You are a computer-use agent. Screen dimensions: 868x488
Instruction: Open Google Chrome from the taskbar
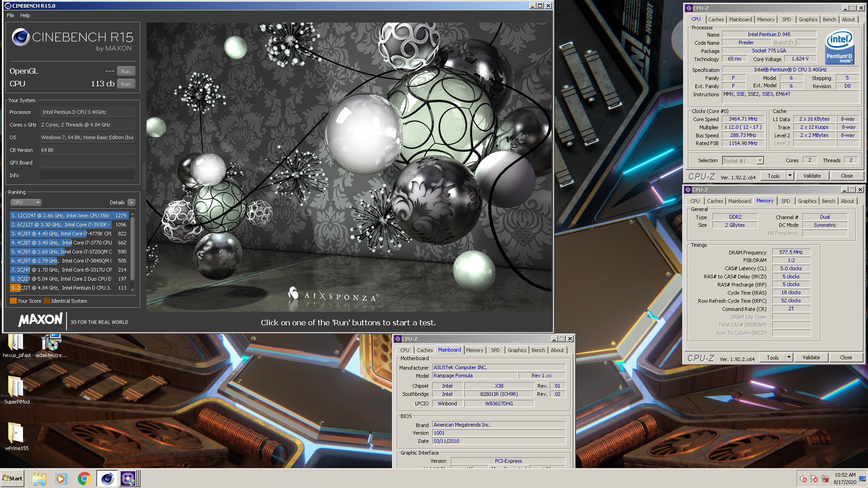point(84,479)
